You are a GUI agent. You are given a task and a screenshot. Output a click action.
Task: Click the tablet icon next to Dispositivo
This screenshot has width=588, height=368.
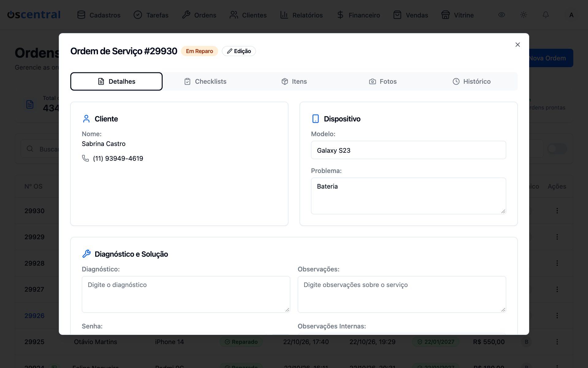(315, 119)
